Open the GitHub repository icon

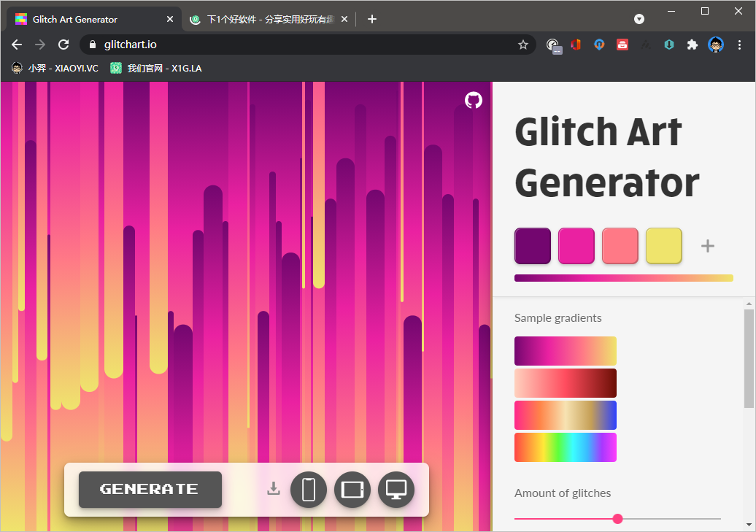click(x=474, y=100)
